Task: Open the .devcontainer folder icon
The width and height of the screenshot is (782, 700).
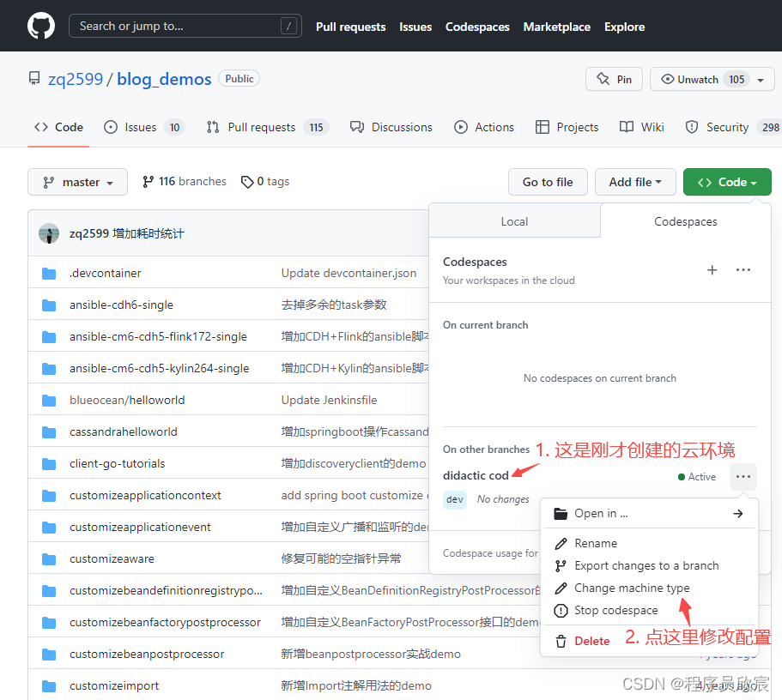Action: click(49, 273)
